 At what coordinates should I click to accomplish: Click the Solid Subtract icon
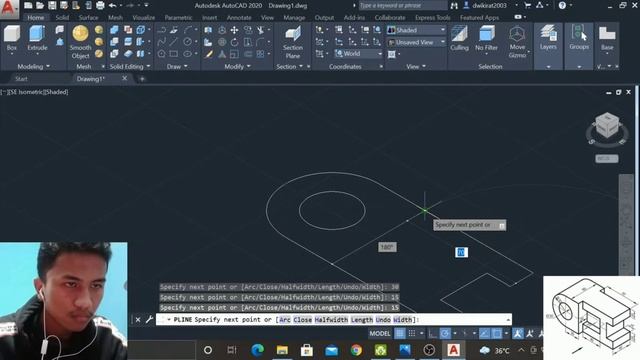point(114,42)
